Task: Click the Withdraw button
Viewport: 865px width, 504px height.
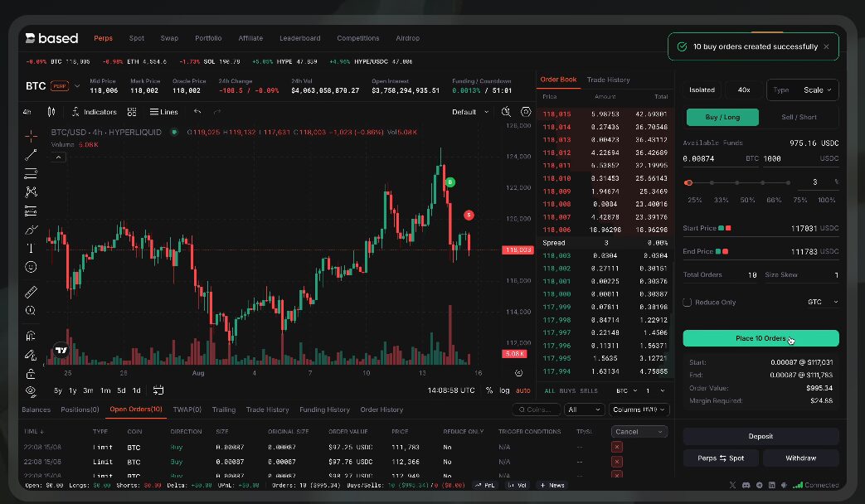Action: (x=800, y=458)
